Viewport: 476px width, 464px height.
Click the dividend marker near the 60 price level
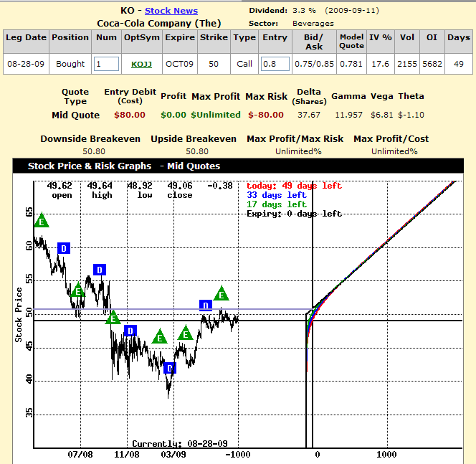point(64,248)
